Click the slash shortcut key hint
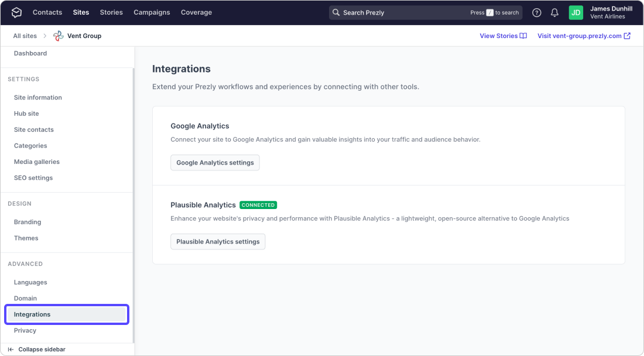The image size is (644, 356). (490, 13)
